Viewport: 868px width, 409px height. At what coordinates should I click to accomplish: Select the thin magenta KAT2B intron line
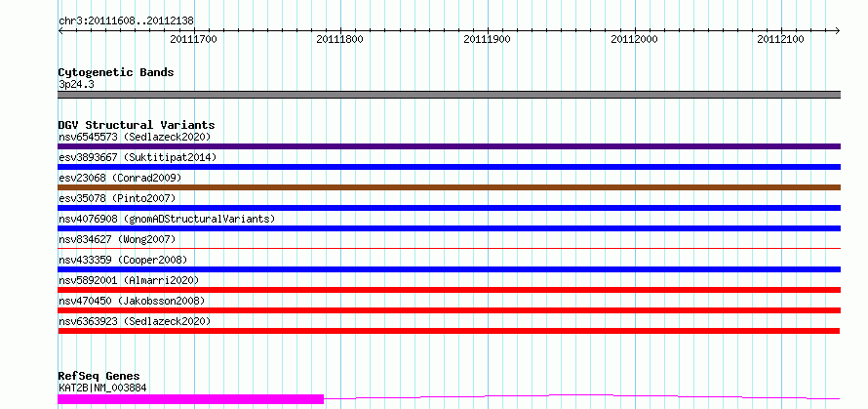[582, 397]
